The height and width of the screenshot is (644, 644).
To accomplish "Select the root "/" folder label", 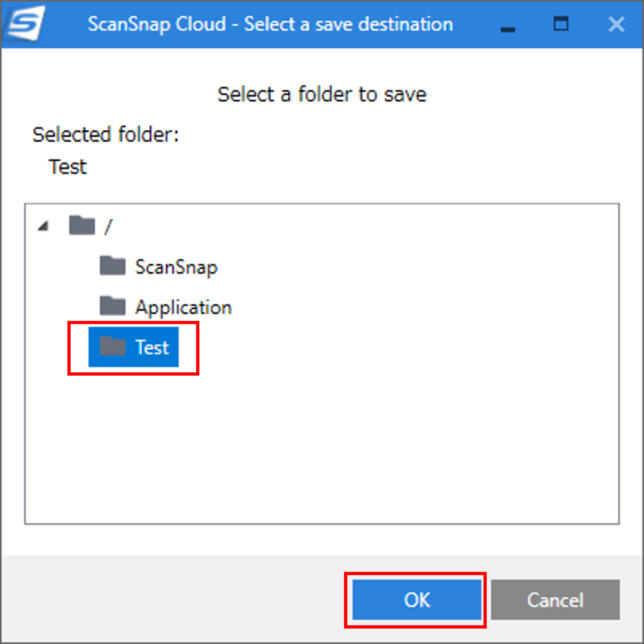I will (x=108, y=227).
